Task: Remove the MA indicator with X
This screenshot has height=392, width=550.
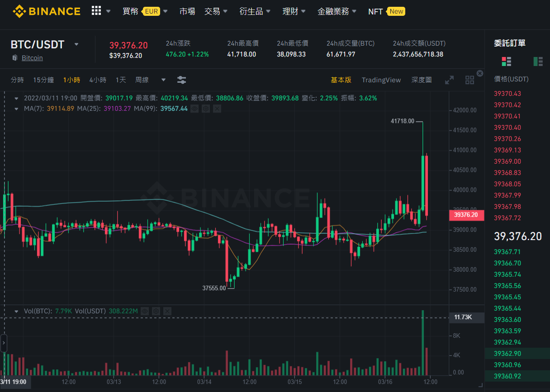Action: pos(217,109)
